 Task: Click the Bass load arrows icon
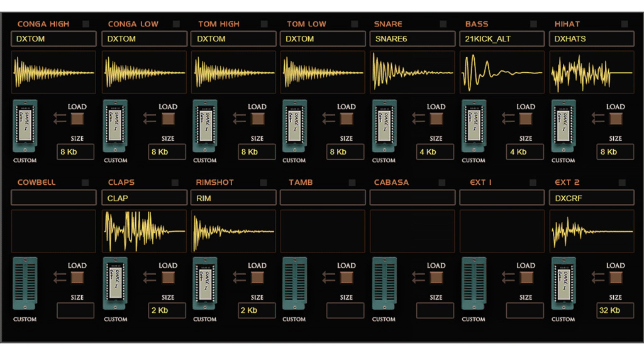tap(508, 119)
